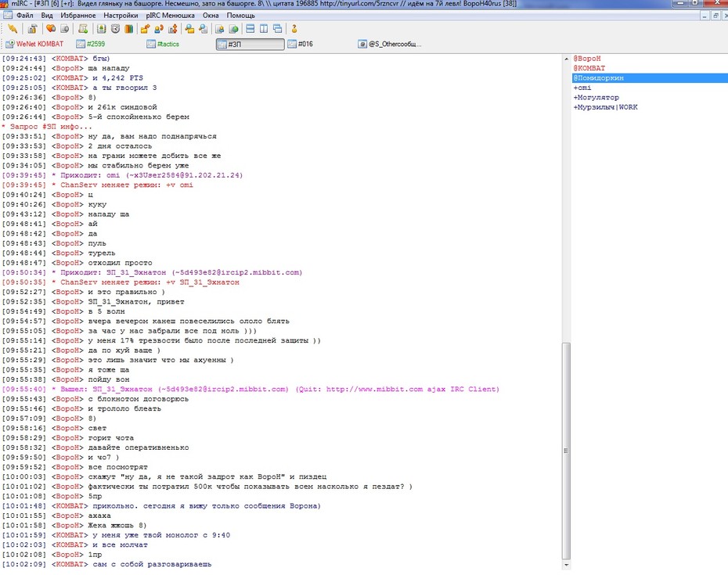This screenshot has width=728, height=575.
Task: Open the Scripts editor scroll icon
Action: 83,29
